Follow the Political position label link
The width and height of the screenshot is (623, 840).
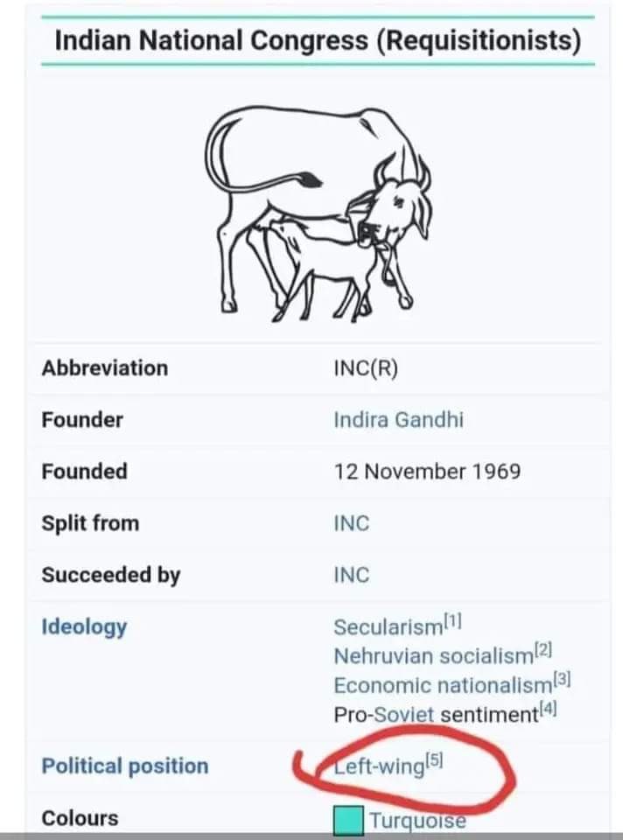tap(125, 766)
